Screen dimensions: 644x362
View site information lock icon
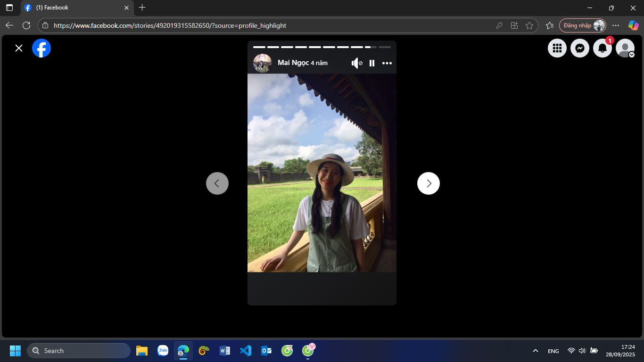point(45,25)
